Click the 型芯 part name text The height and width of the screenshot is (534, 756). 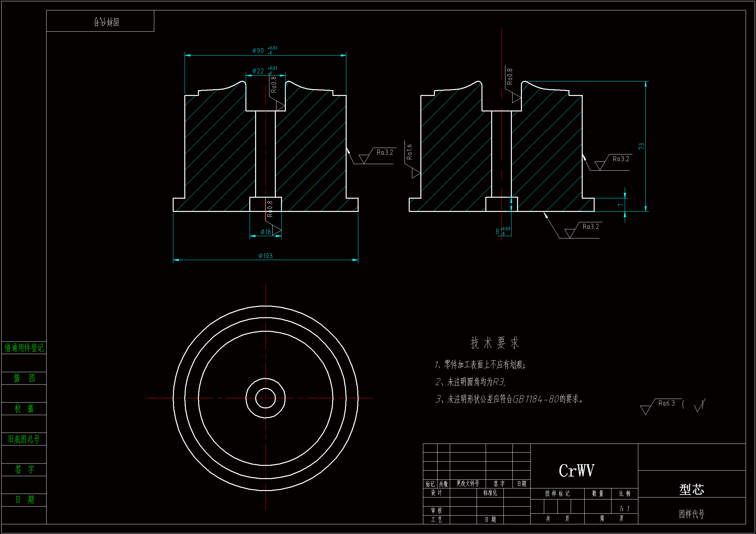point(691,490)
